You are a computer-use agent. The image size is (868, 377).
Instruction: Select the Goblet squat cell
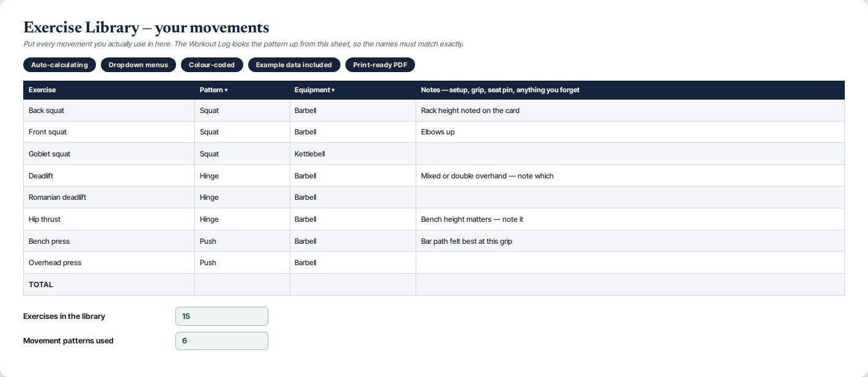[109, 154]
